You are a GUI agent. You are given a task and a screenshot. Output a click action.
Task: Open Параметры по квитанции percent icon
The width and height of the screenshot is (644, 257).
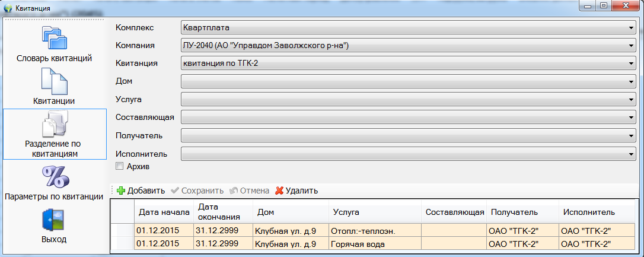54,176
